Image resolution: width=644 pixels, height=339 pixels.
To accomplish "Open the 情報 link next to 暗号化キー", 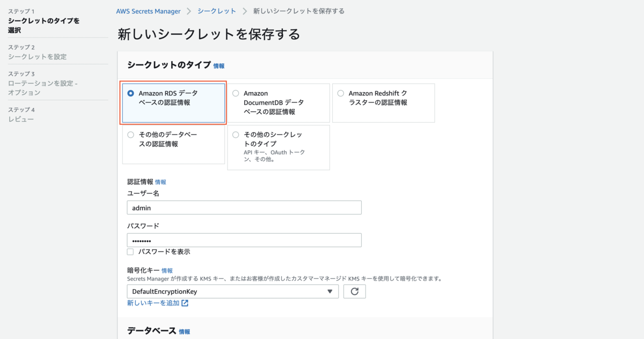I will 167,270.
